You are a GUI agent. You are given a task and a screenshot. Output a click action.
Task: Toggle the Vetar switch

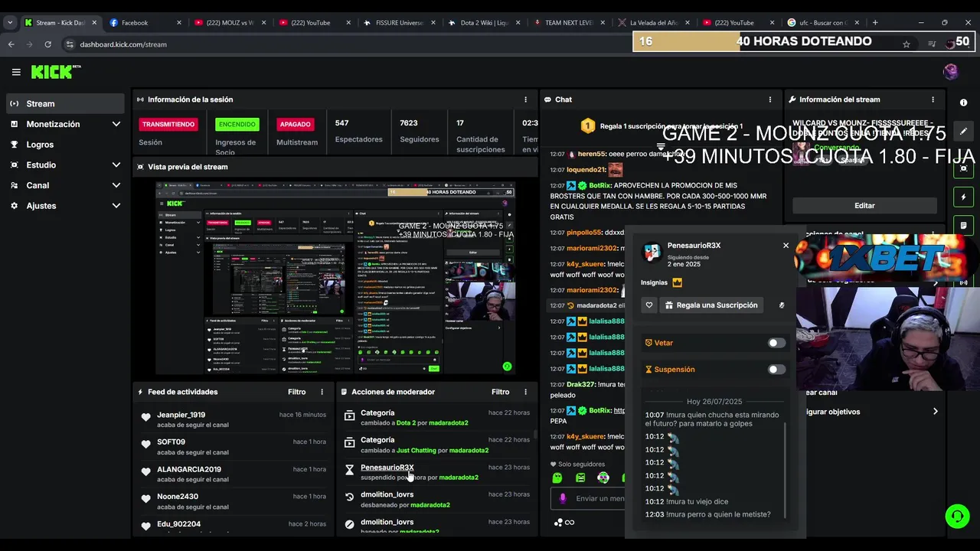click(776, 343)
